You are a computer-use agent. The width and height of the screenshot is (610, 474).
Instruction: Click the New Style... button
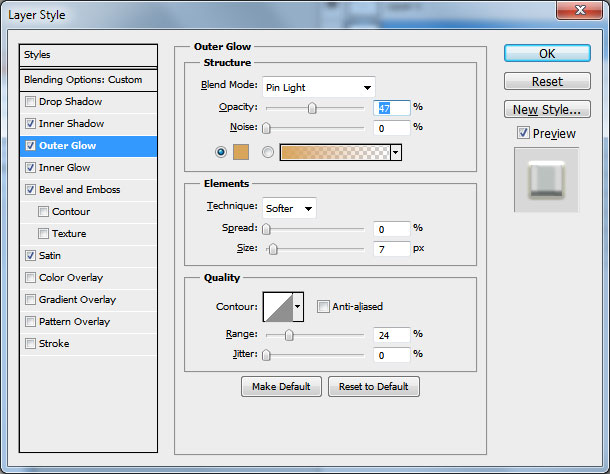[547, 109]
